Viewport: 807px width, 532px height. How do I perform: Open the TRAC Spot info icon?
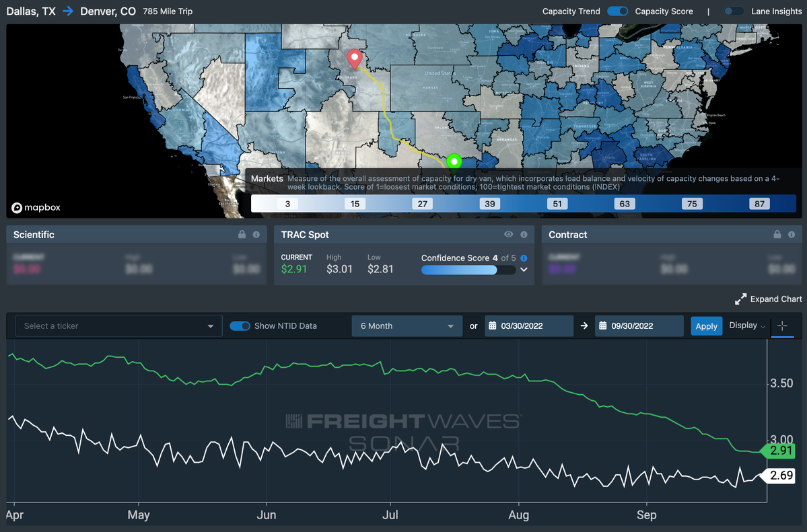point(524,235)
